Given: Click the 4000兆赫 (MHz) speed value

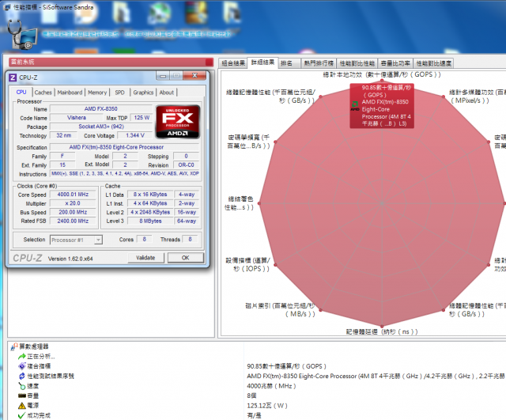Looking at the screenshot, I should (x=271, y=386).
